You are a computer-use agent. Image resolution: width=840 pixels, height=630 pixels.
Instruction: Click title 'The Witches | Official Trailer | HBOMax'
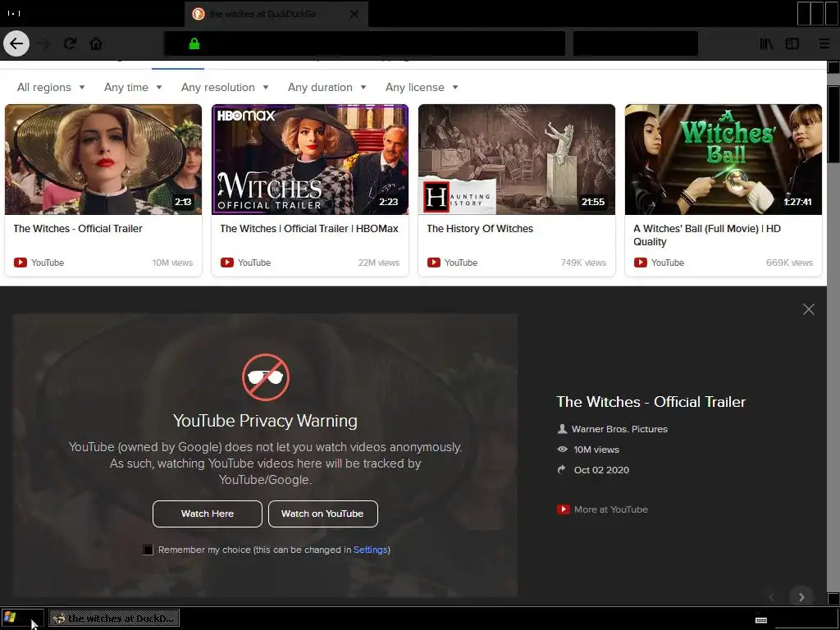tap(309, 229)
